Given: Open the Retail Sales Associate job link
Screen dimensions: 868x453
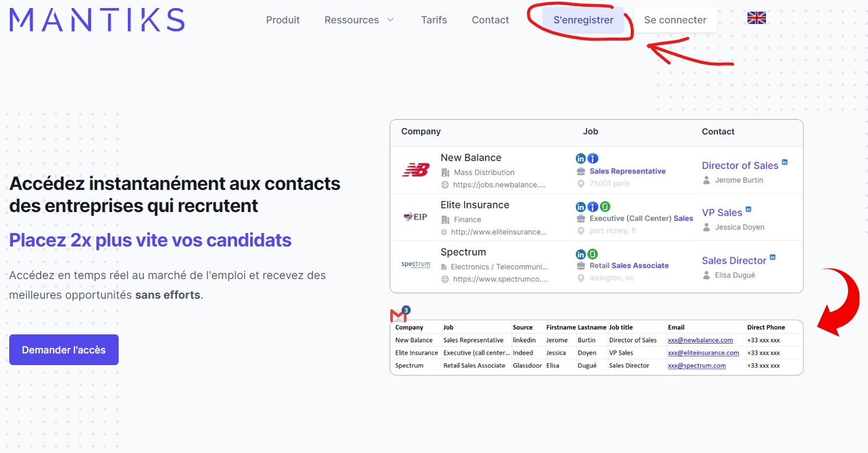Looking at the screenshot, I should pyautogui.click(x=629, y=266).
